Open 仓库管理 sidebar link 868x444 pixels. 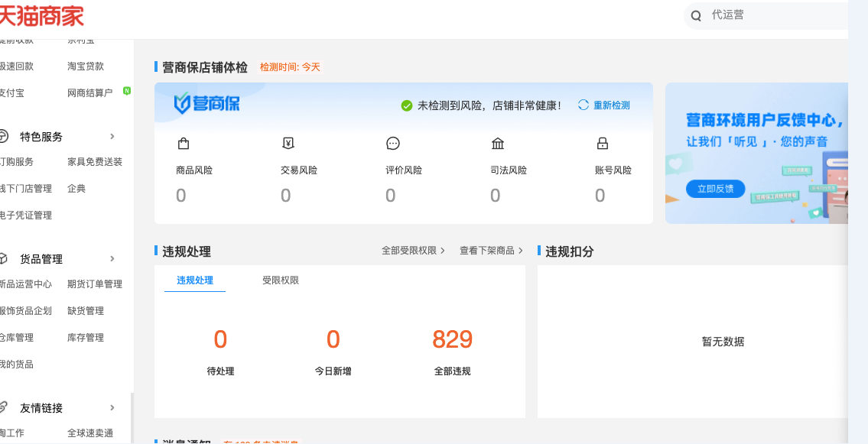tap(17, 337)
